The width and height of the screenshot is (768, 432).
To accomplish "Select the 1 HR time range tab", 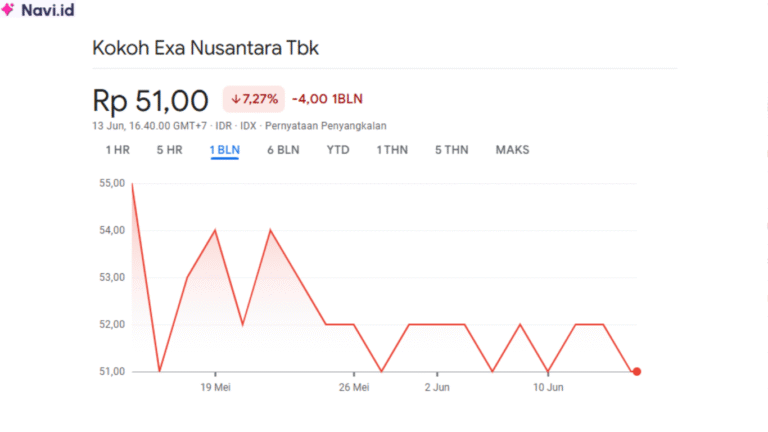I will pos(118,150).
